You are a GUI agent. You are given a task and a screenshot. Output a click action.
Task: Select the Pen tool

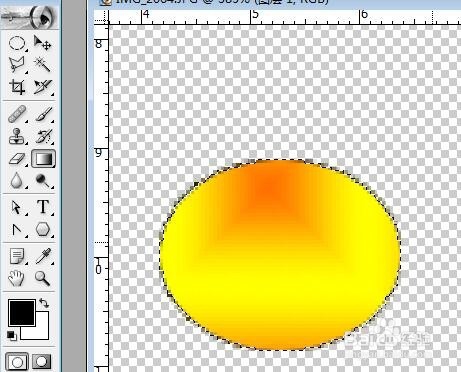(x=17, y=230)
